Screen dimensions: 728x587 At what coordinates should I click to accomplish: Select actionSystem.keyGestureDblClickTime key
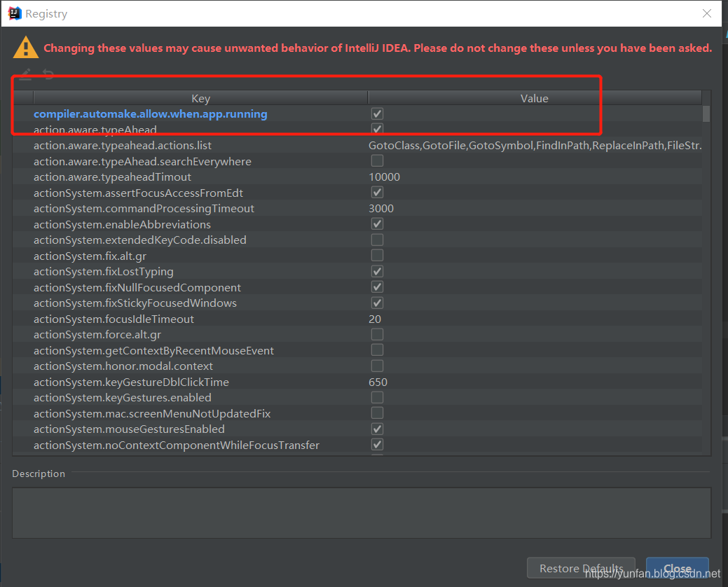132,382
